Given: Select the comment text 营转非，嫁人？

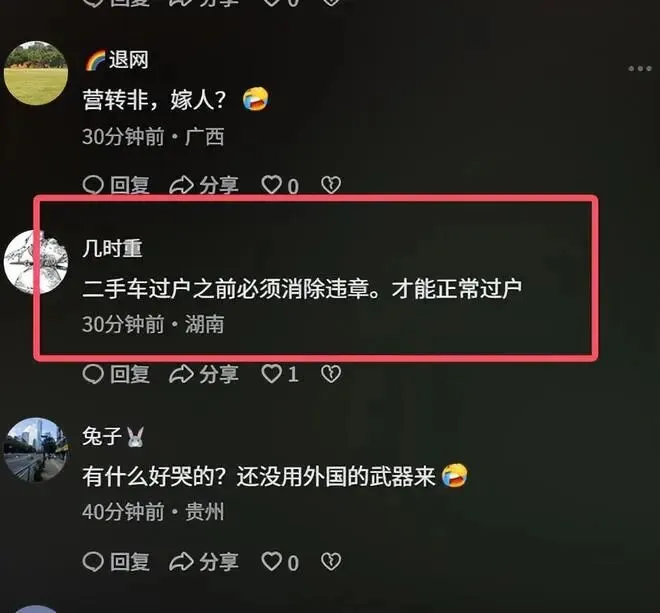Looking at the screenshot, I should pyautogui.click(x=154, y=100).
